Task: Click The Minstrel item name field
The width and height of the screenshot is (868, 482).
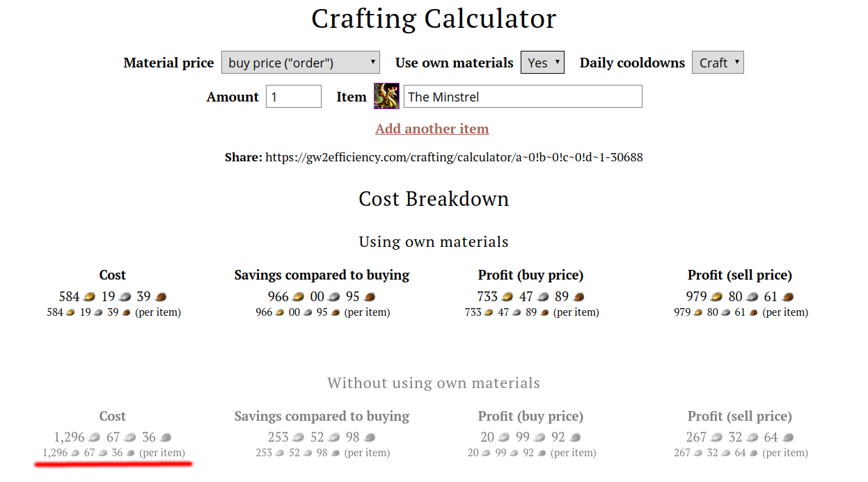Action: click(x=522, y=96)
